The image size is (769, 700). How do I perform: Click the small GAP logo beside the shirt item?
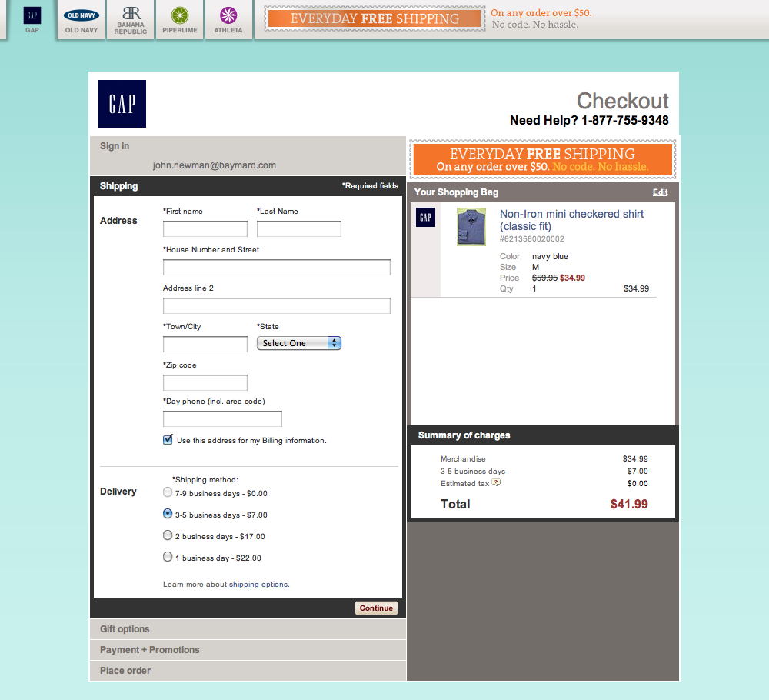pyautogui.click(x=425, y=217)
